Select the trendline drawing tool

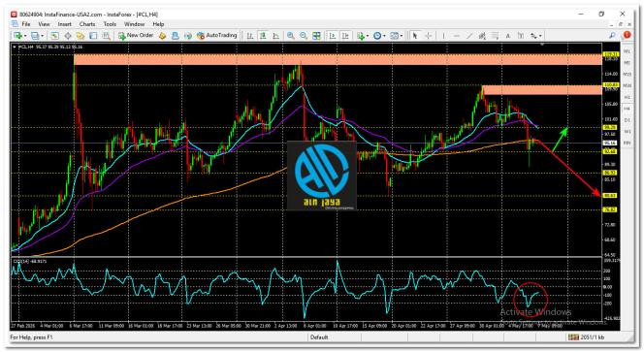click(x=469, y=36)
